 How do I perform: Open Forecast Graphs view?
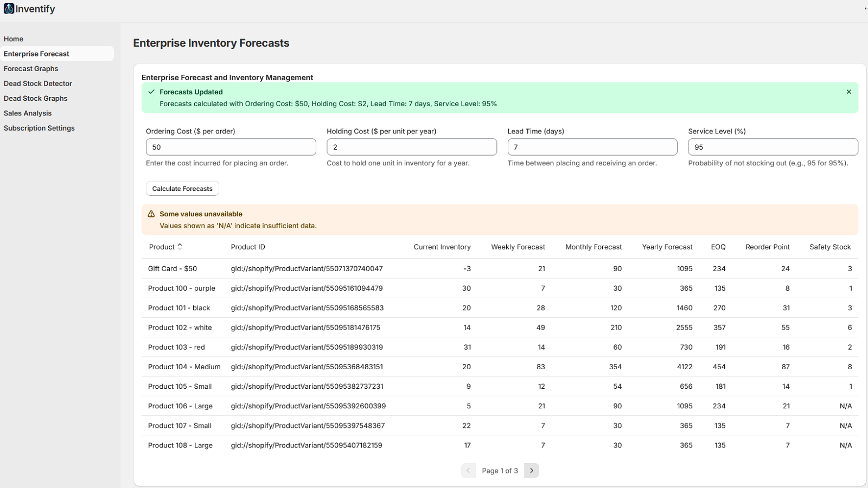coord(31,68)
